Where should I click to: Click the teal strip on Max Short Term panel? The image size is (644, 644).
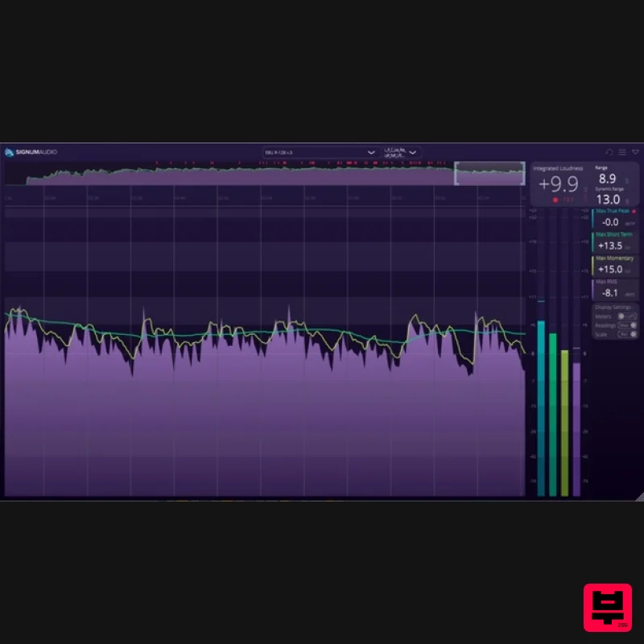click(x=593, y=242)
